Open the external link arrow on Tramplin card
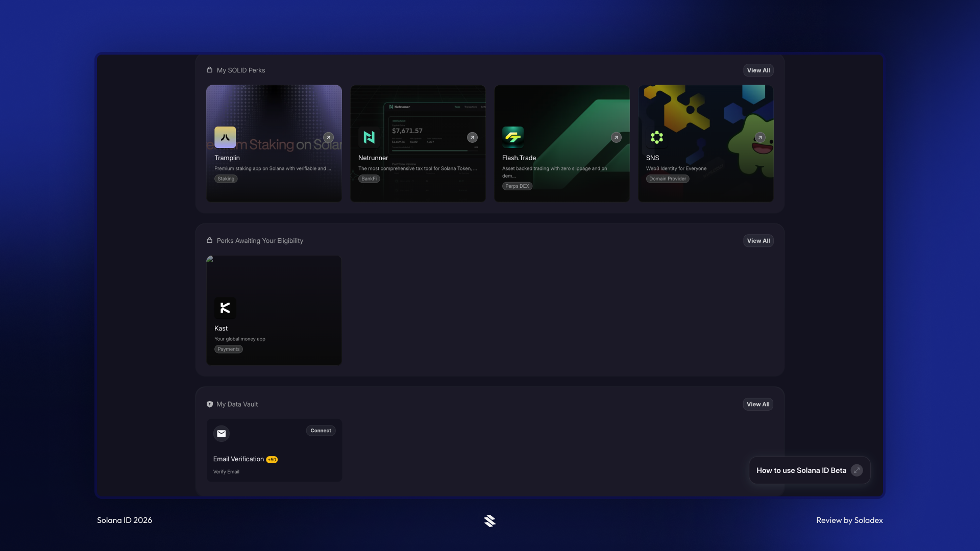980x551 pixels. [328, 137]
